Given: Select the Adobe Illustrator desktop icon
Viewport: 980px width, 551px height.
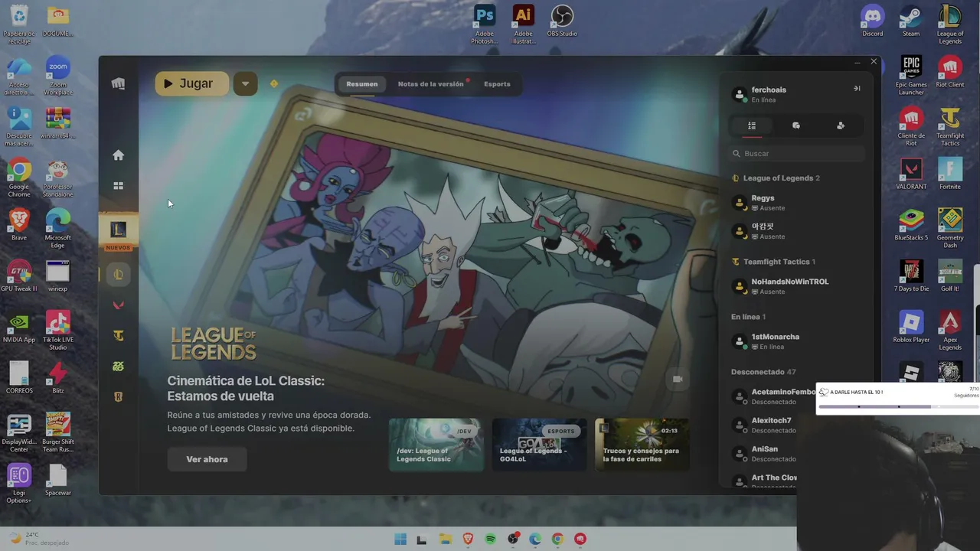Looking at the screenshot, I should (x=524, y=25).
